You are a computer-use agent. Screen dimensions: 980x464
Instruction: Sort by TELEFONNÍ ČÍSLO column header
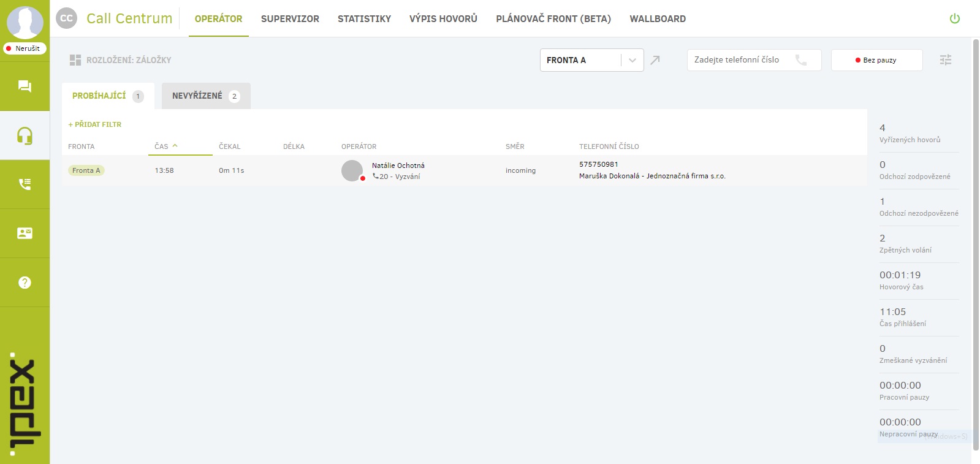click(609, 146)
